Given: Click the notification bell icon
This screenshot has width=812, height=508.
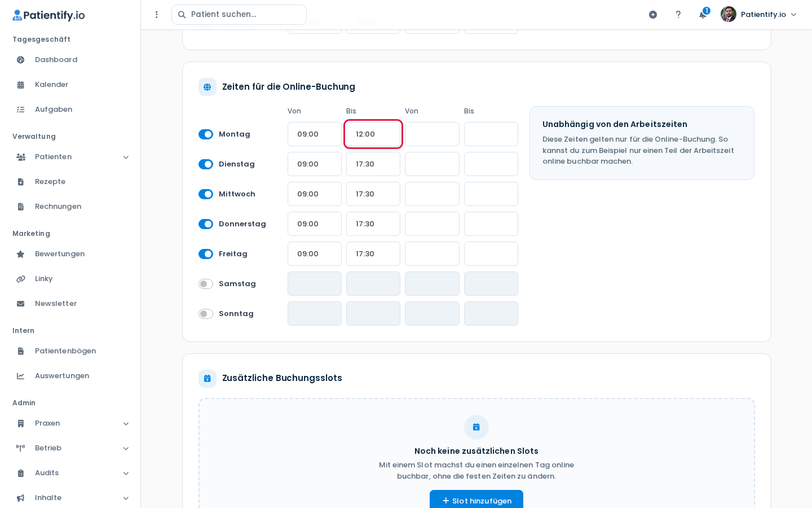Looking at the screenshot, I should (x=703, y=15).
